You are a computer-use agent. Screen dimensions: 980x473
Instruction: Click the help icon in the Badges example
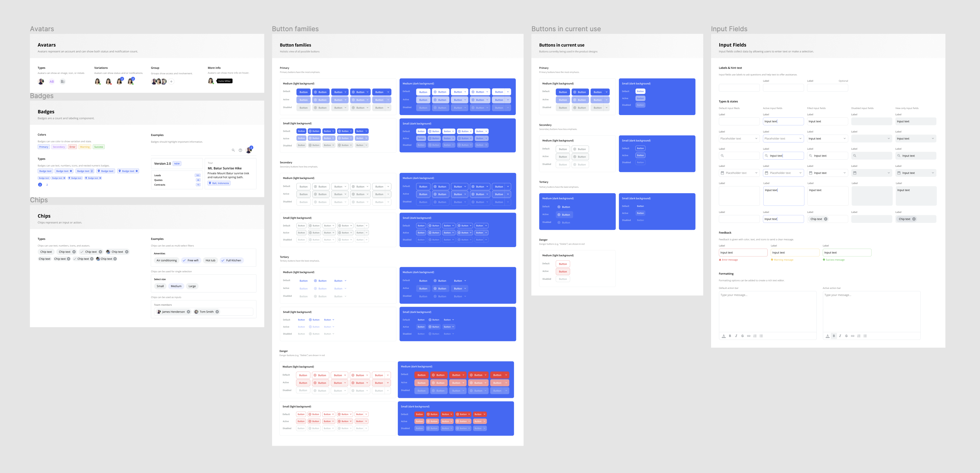pos(240,150)
